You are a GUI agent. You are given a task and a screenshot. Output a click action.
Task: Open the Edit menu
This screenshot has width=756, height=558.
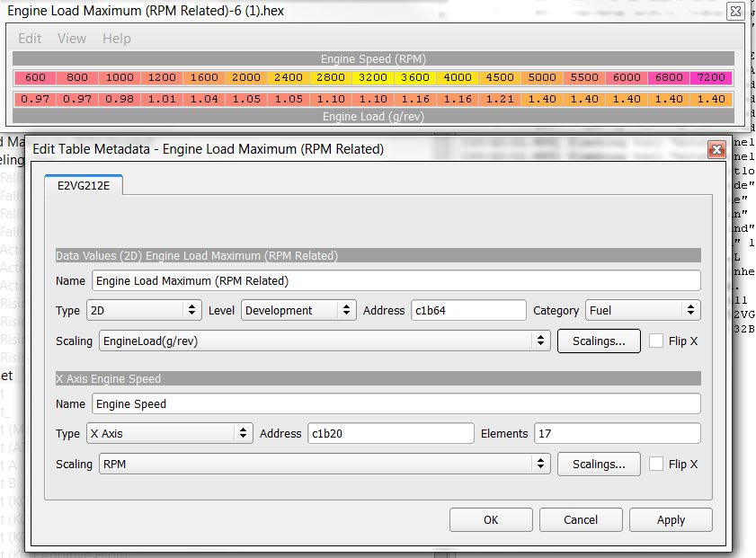coord(30,39)
